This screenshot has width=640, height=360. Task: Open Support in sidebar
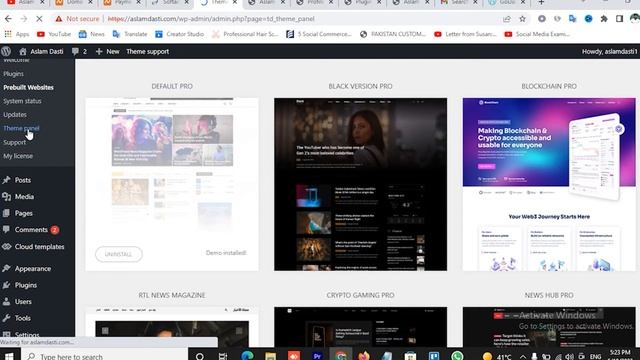pos(14,142)
